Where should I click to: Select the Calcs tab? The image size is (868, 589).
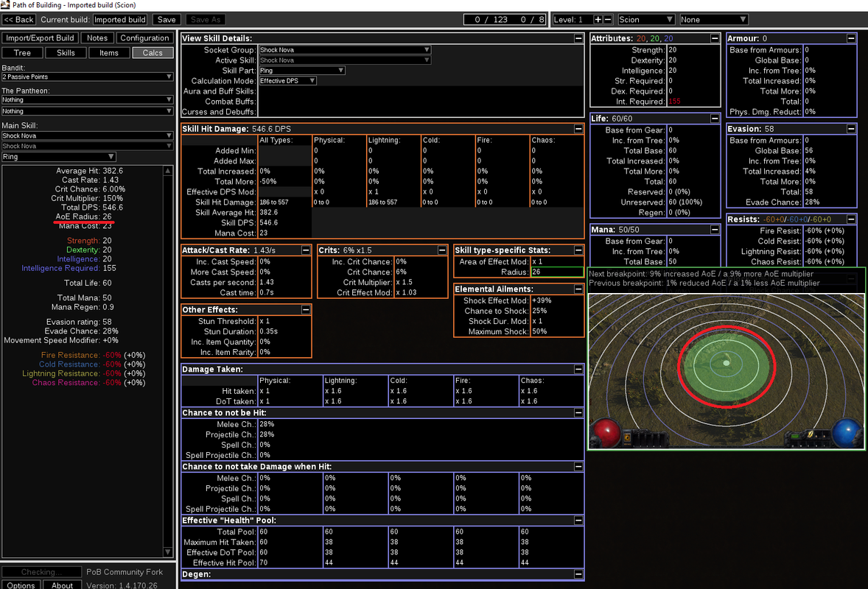[x=153, y=52]
